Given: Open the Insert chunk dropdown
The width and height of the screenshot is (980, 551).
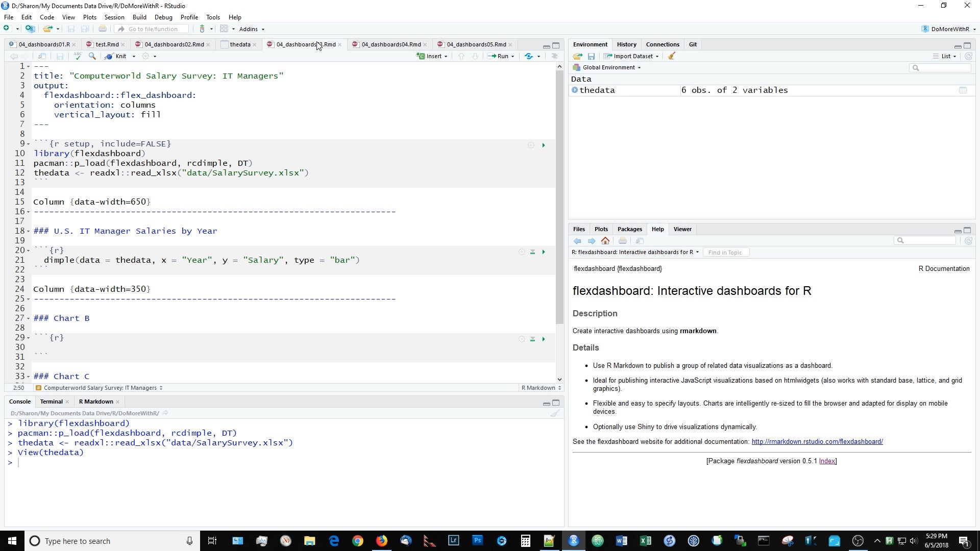Looking at the screenshot, I should click(x=432, y=56).
